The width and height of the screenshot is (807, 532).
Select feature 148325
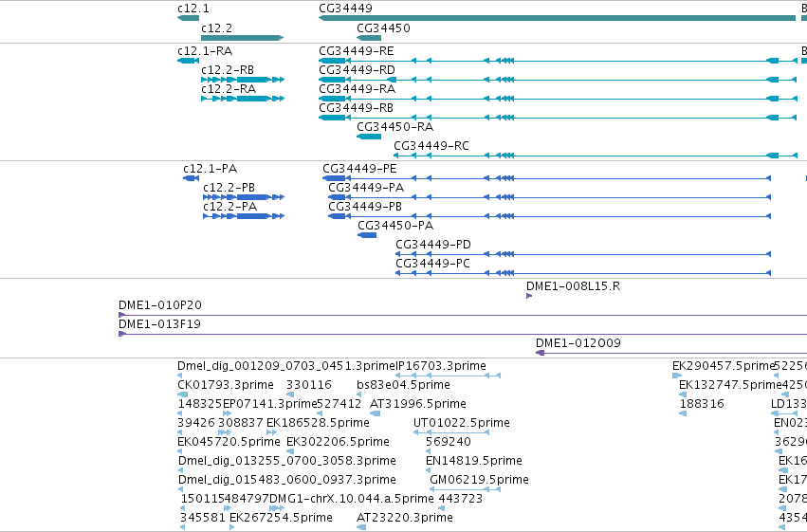pos(179,413)
